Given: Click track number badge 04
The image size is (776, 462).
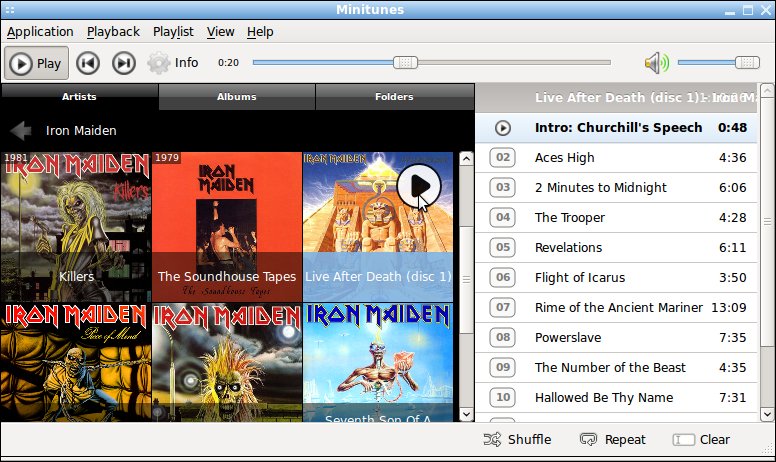Looking at the screenshot, I should coord(502,218).
